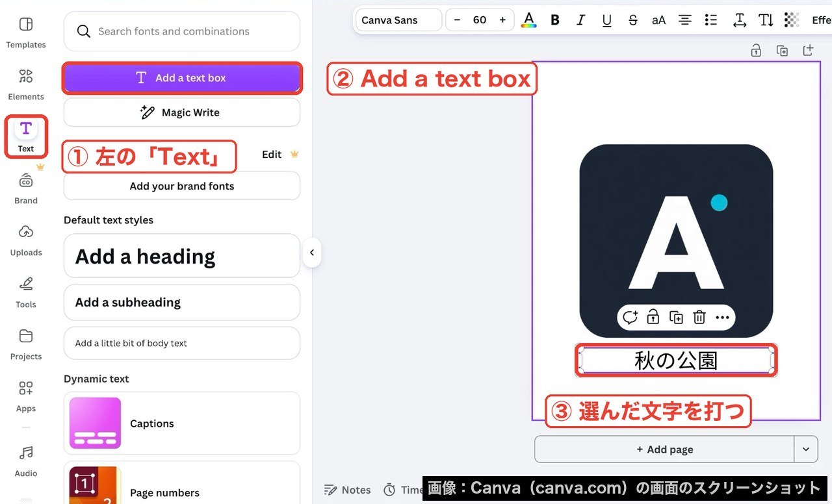Open more options on floating toolbar
This screenshot has width=832, height=504.
(722, 318)
